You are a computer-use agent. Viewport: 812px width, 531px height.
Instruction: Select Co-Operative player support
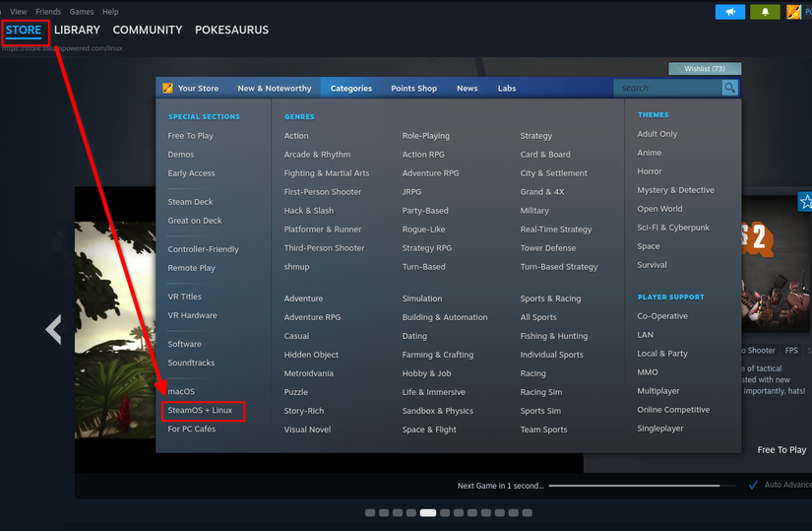coord(662,316)
